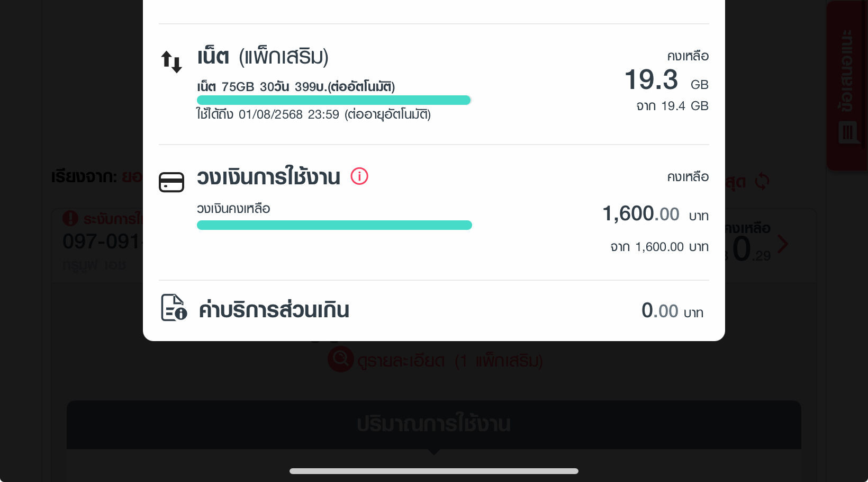Tap the document icon beside ค่าบริการส่วนเกิน
Image resolution: width=868 pixels, height=482 pixels.
[x=174, y=308]
